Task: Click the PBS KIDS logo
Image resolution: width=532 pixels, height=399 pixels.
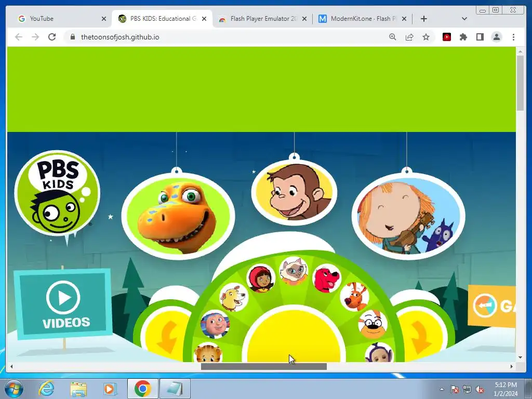Action: point(57,193)
